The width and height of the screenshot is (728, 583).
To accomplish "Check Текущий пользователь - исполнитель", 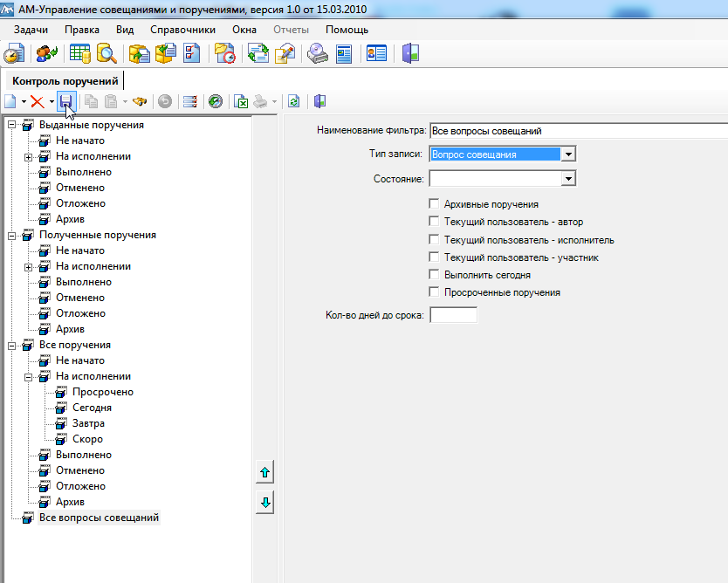I will coord(434,239).
